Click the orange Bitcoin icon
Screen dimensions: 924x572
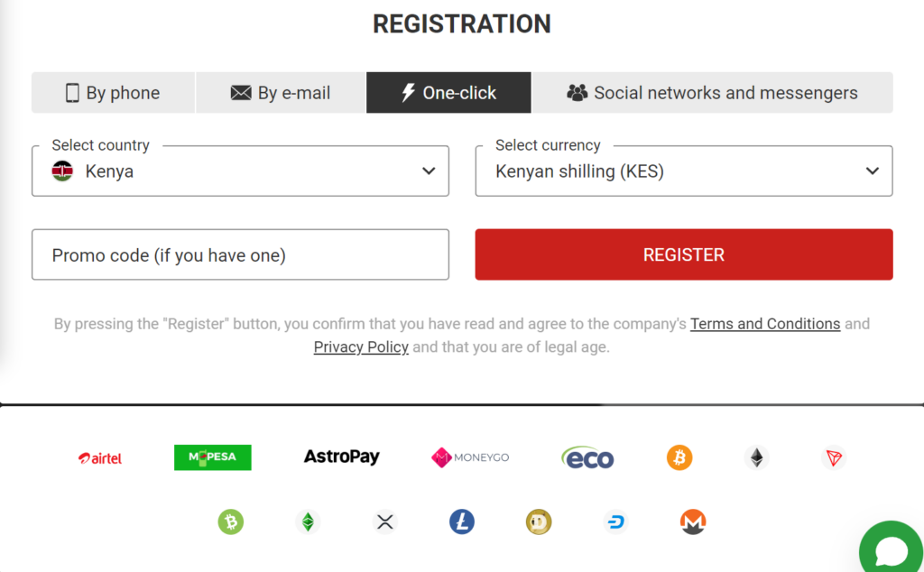(679, 457)
